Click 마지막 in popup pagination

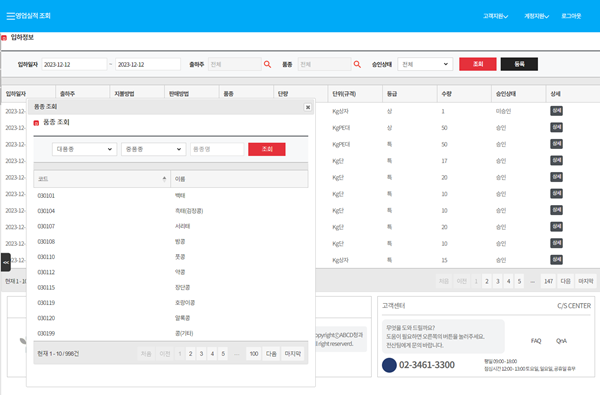[293, 354]
